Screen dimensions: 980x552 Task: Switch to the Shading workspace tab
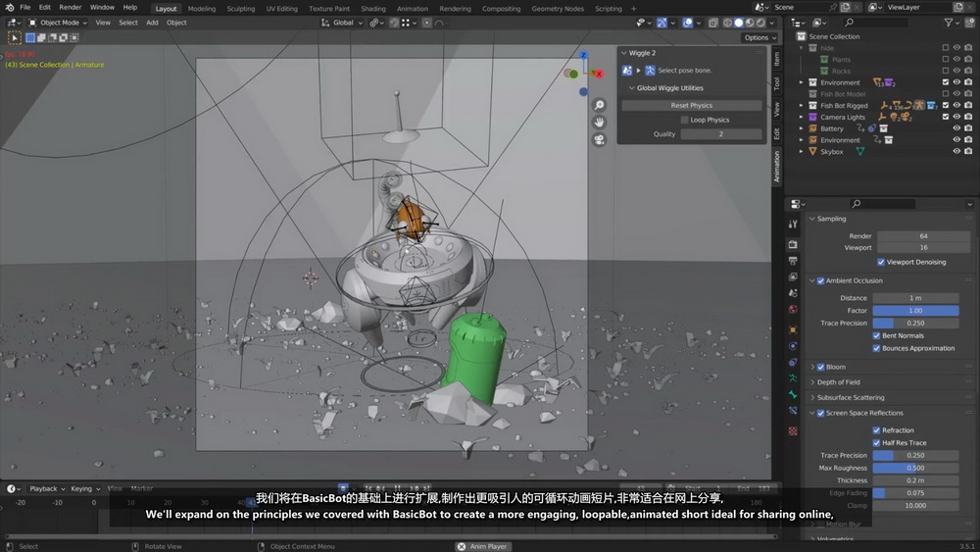click(373, 9)
